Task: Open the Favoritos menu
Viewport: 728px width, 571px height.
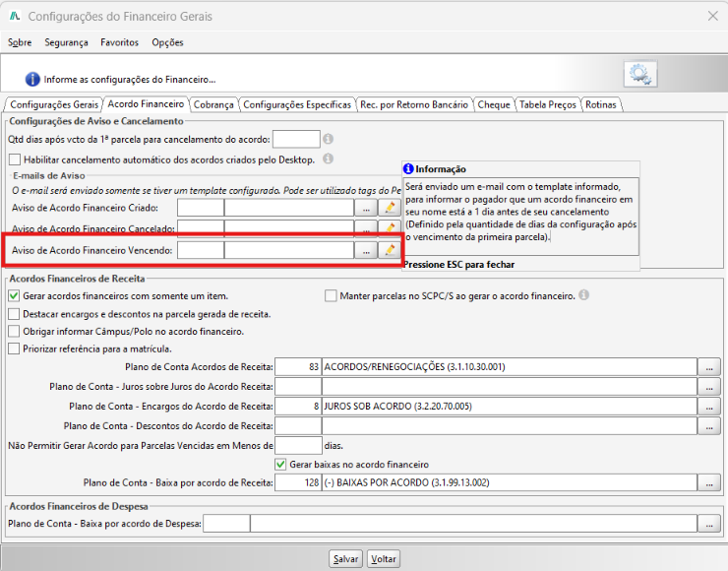Action: [119, 42]
